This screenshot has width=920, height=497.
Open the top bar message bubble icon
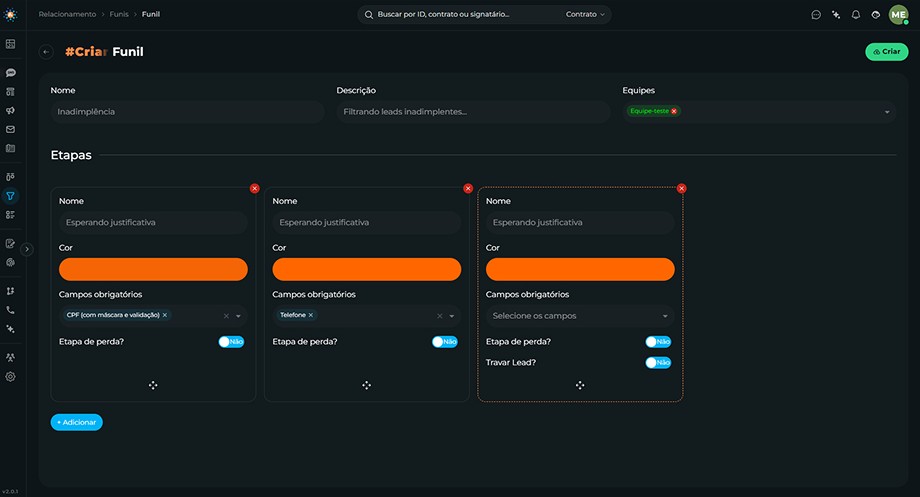click(816, 15)
